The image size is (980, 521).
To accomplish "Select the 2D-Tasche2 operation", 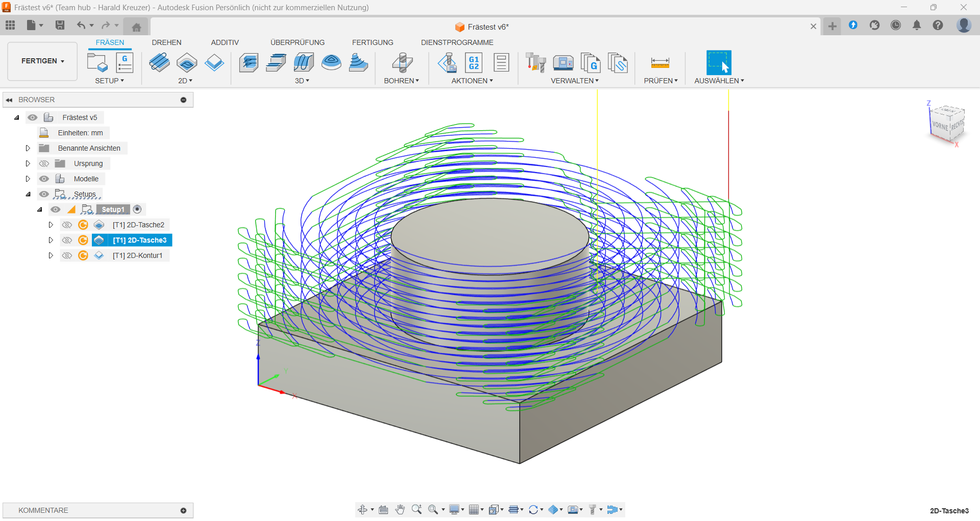I will [x=138, y=225].
